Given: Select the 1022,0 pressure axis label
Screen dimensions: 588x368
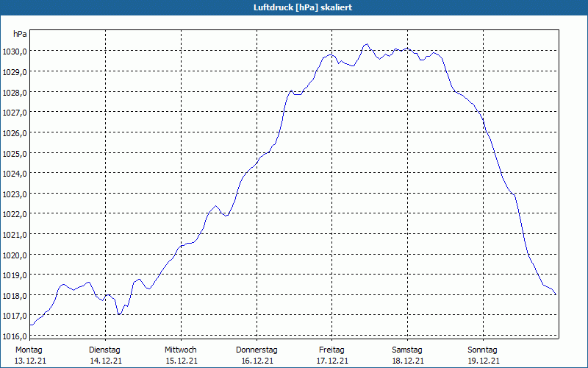Looking at the screenshot, I should [15, 214].
